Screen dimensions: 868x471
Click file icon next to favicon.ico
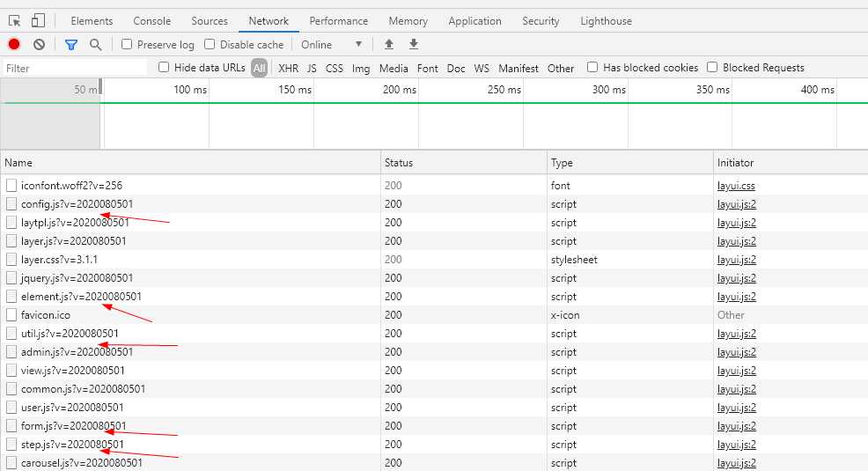coord(11,315)
